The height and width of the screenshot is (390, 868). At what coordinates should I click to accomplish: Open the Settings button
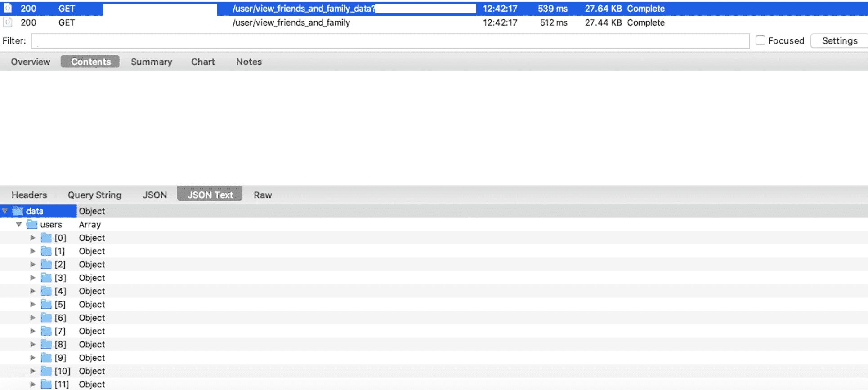pyautogui.click(x=839, y=40)
